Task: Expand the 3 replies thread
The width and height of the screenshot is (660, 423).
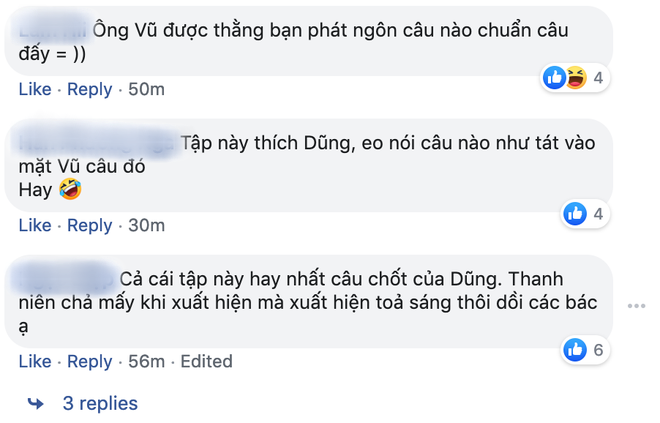Action: (x=99, y=404)
